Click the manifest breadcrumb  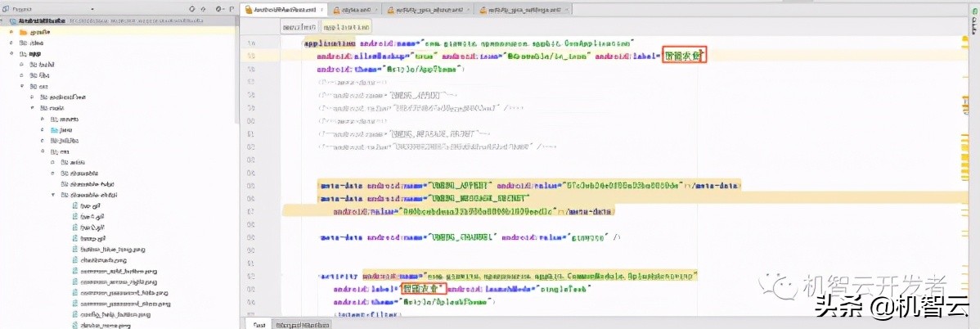coord(299,27)
